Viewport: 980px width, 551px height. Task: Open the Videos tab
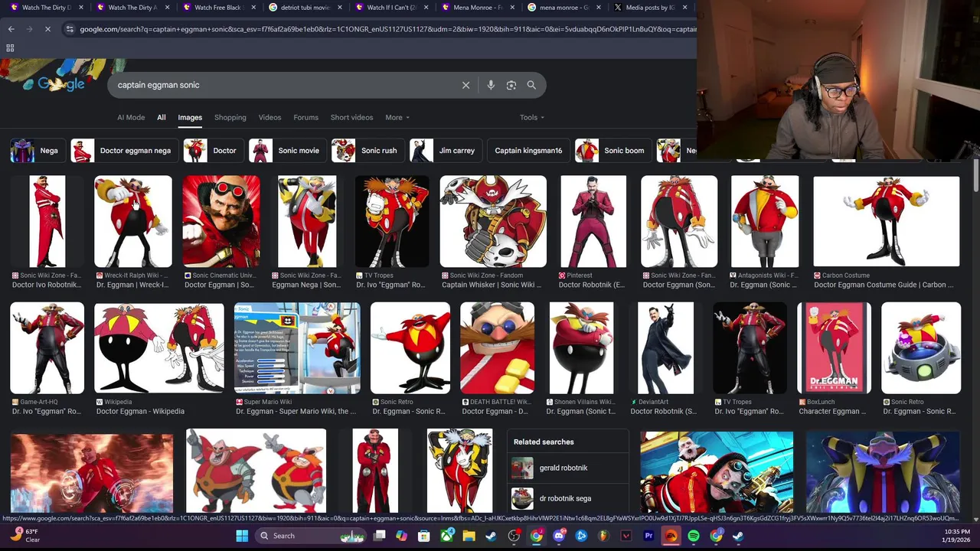pyautogui.click(x=269, y=117)
